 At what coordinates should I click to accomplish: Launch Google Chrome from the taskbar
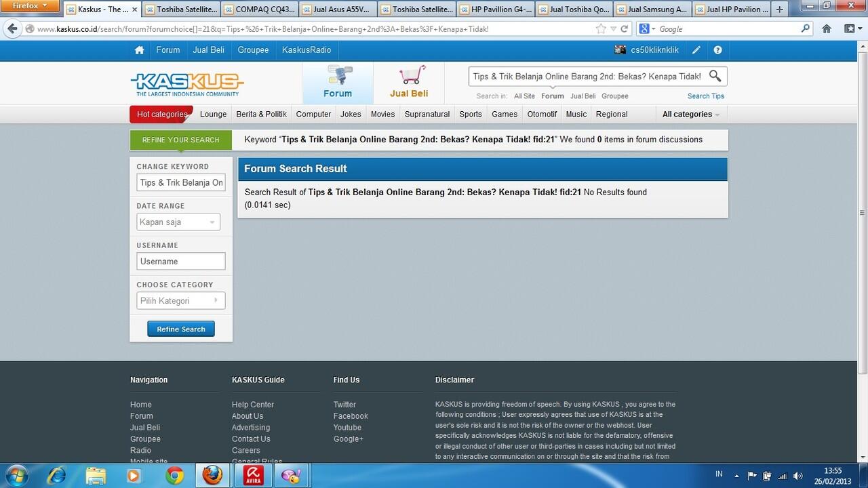175,476
